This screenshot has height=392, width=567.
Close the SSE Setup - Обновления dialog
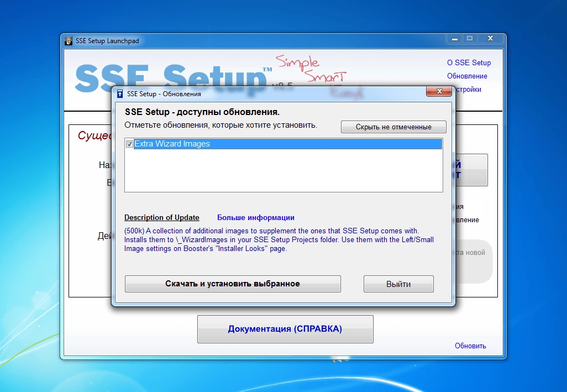[x=439, y=91]
